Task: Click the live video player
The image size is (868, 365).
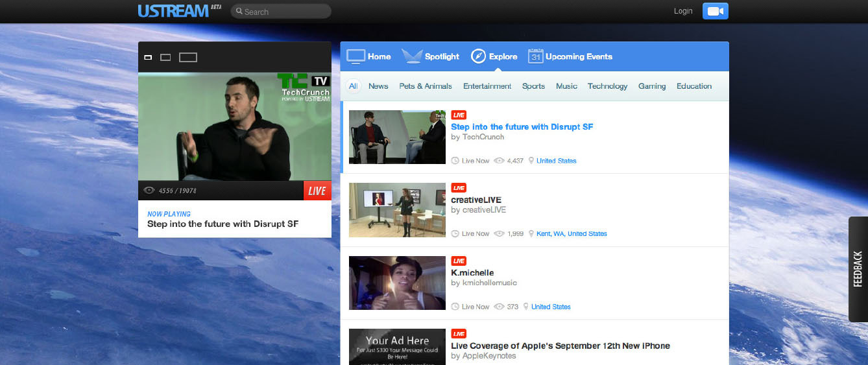Action: point(235,126)
